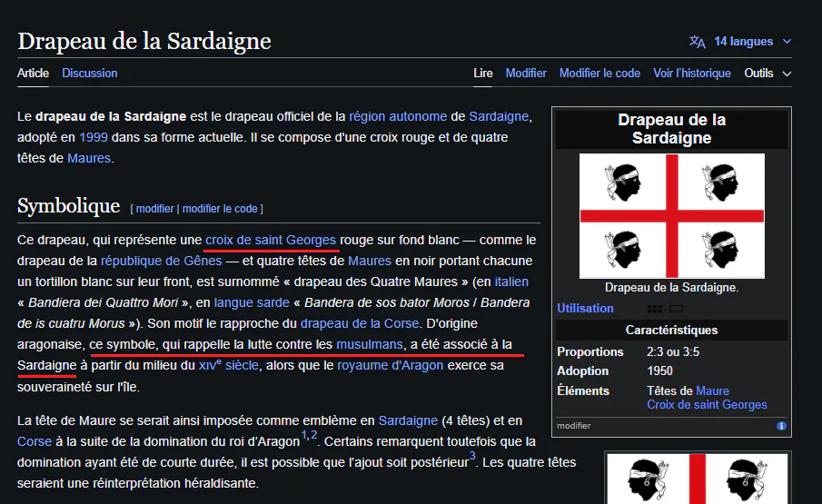This screenshot has width=822, height=504.
Task: Open footnote reference 1
Action: 304,435
